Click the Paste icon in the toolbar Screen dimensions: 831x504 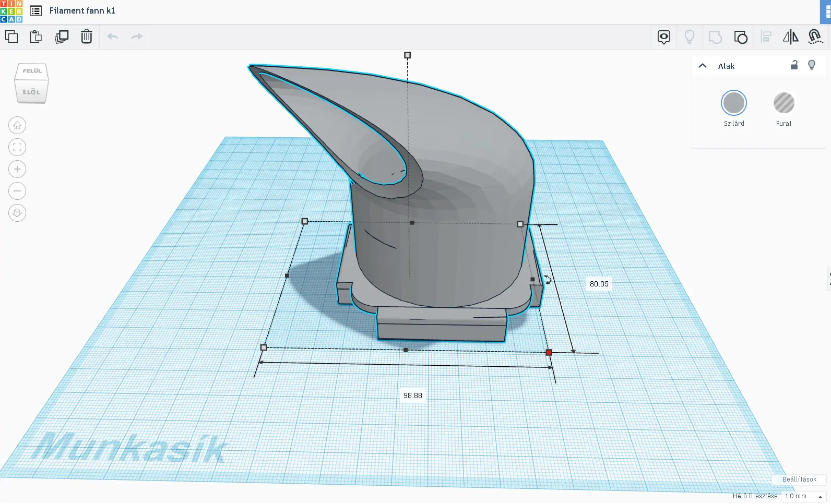pyautogui.click(x=36, y=37)
